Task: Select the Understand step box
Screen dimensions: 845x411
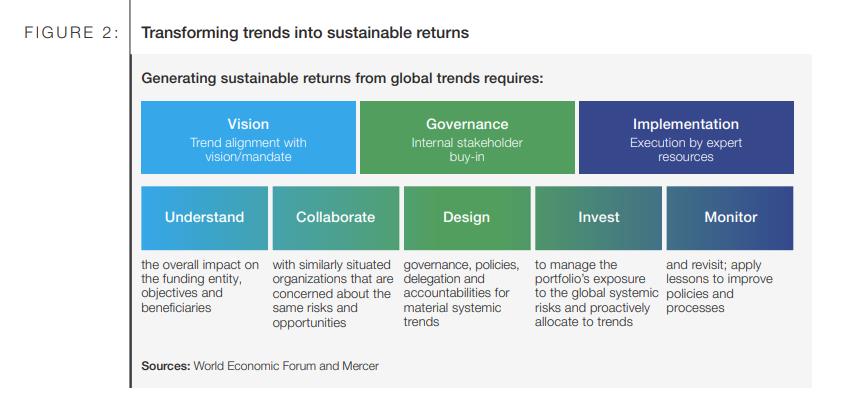Action: point(204,218)
